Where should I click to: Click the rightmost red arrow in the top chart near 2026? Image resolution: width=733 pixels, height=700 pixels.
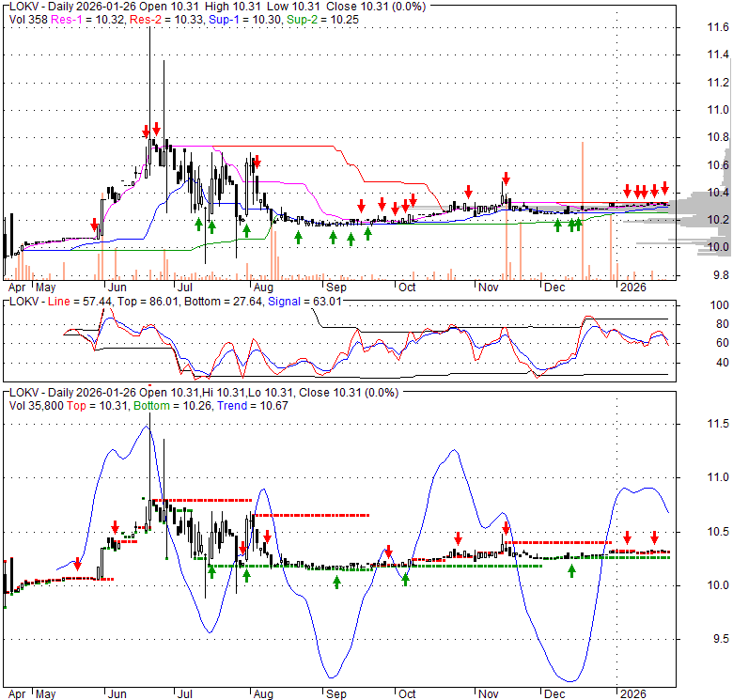click(664, 187)
